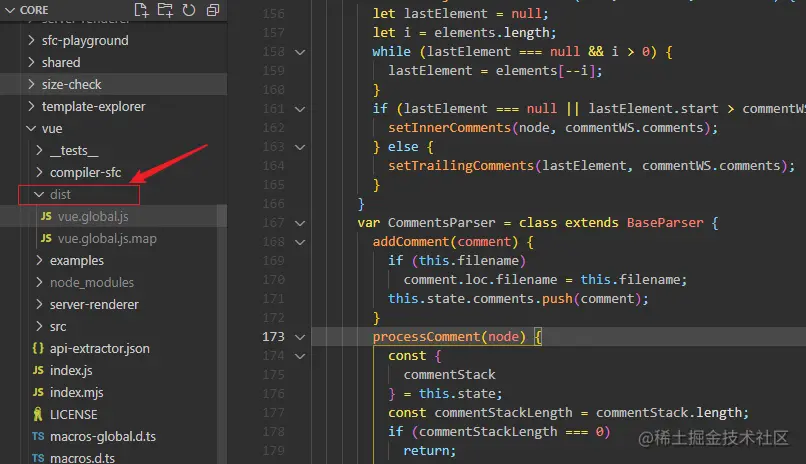Select the node_modules folder name
The width and height of the screenshot is (806, 464).
[91, 283]
